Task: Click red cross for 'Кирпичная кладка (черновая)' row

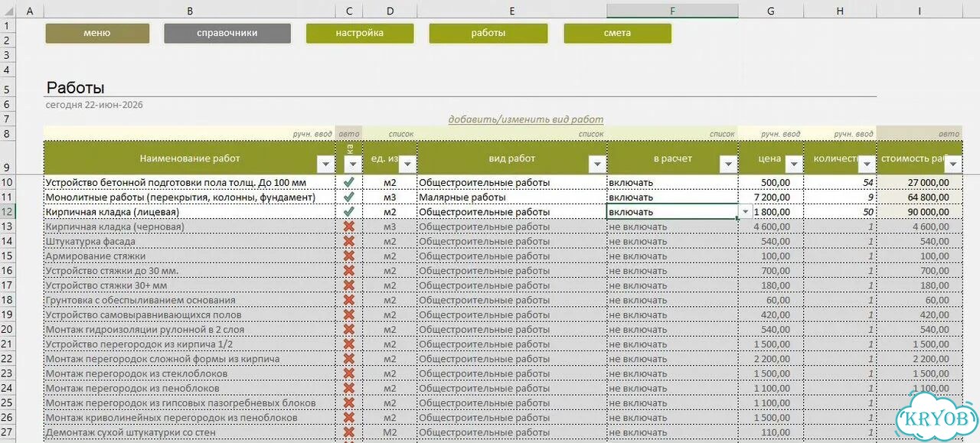Action: click(x=349, y=226)
